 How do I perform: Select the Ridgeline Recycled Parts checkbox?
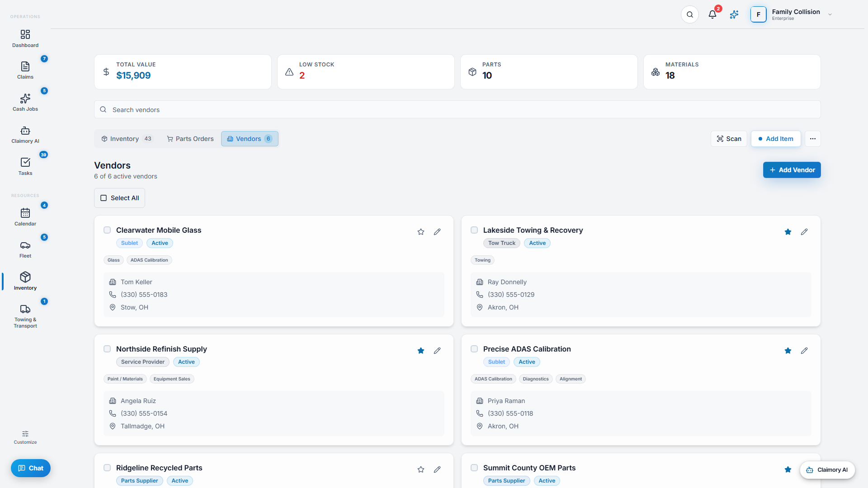107,468
